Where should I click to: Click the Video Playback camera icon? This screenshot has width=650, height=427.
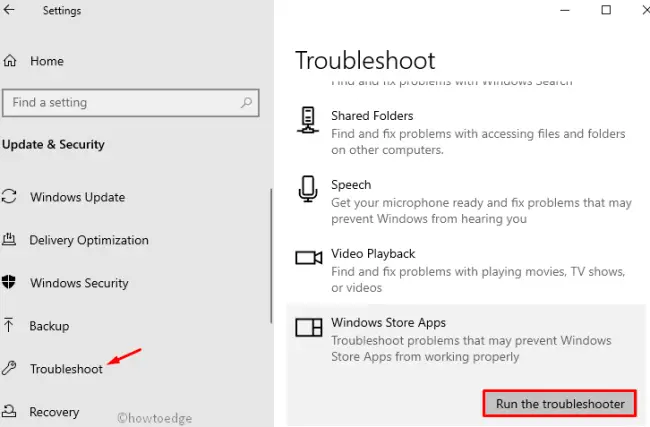tap(308, 258)
